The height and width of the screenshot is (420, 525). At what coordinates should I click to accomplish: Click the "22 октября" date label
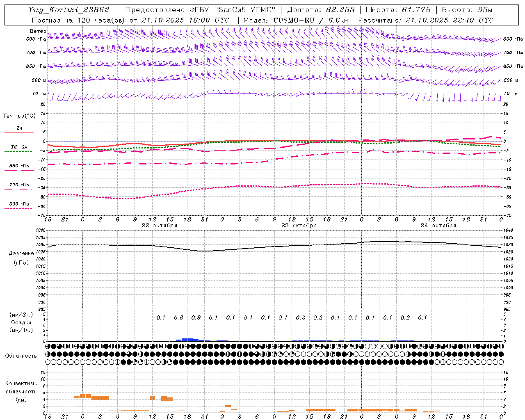160,225
